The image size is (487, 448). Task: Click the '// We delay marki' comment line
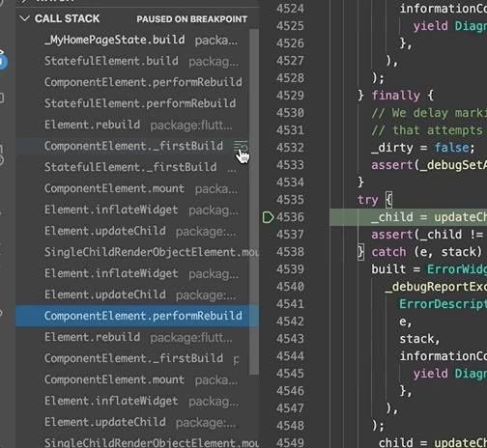[x=429, y=113]
